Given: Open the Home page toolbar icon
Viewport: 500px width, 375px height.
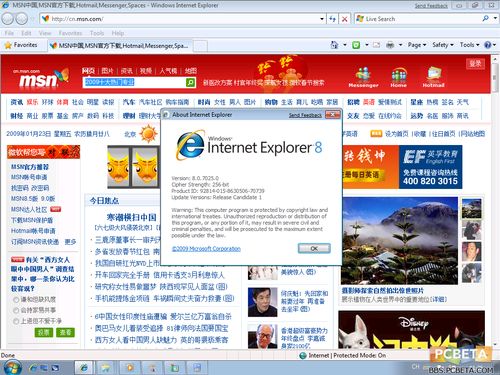Looking at the screenshot, I should [334, 45].
